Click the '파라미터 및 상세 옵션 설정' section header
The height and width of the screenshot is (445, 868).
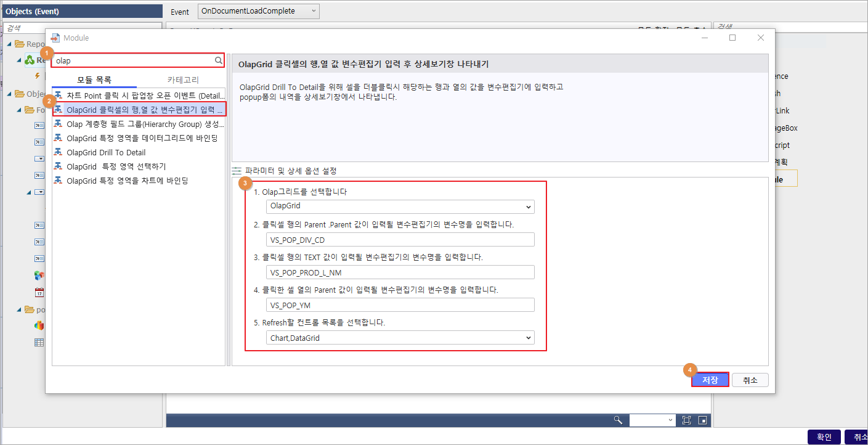point(291,171)
